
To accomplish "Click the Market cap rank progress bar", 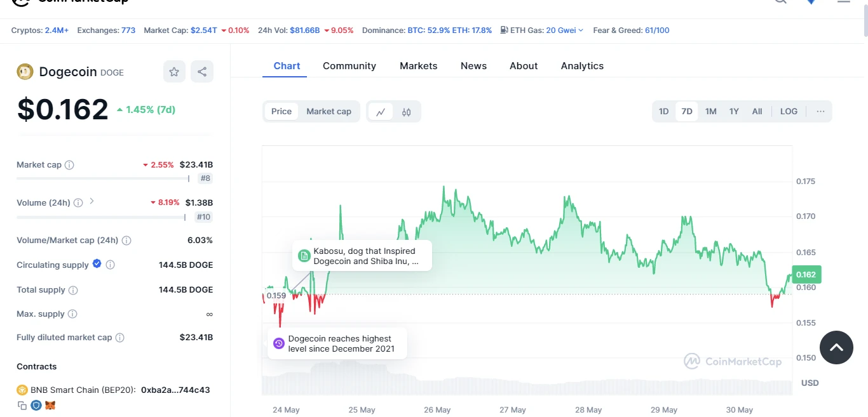I will click(103, 179).
